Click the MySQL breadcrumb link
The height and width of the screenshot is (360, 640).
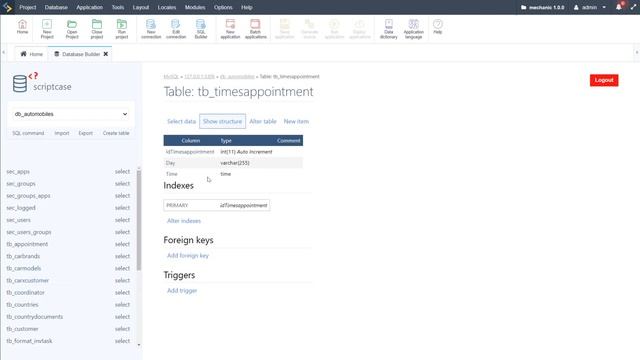coord(171,77)
